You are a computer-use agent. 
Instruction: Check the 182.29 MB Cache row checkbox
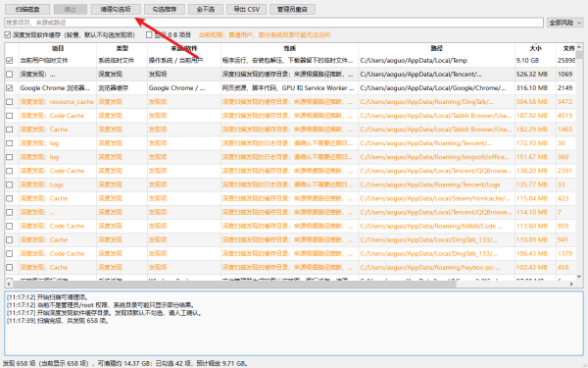coord(10,130)
